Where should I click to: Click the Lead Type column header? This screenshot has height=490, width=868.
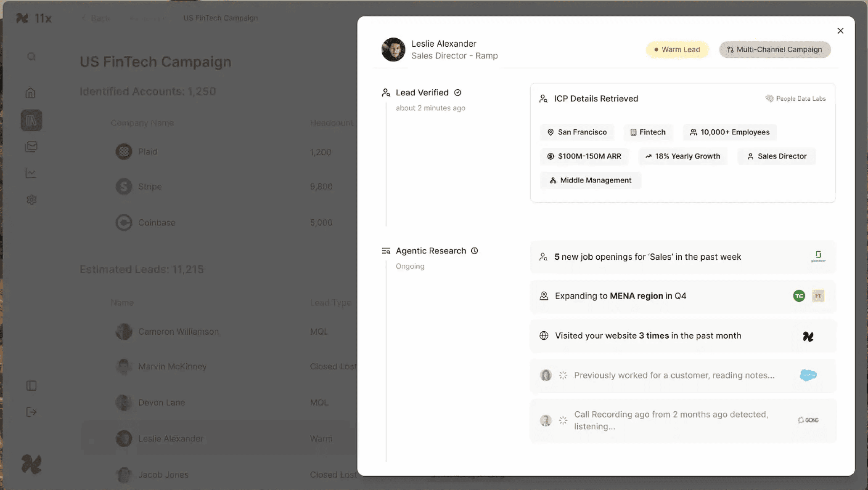pos(331,303)
